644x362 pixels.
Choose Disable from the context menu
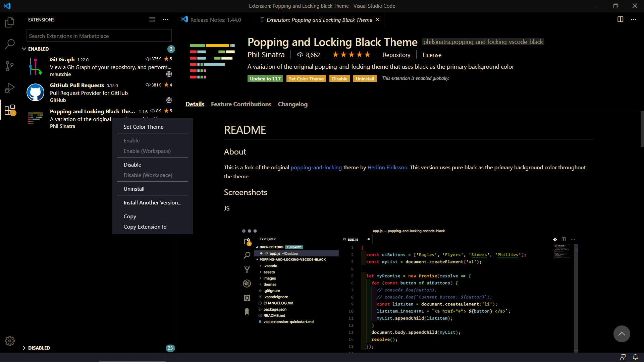[x=153, y=165]
